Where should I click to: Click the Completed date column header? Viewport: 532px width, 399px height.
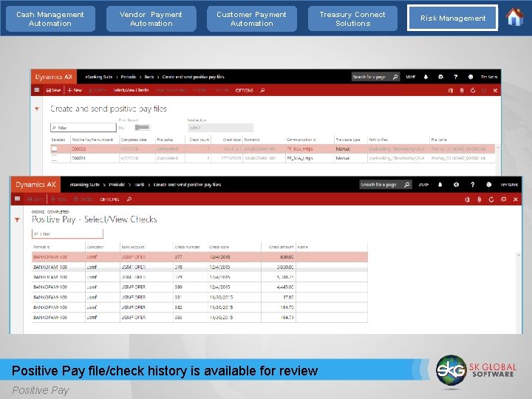pos(134,140)
